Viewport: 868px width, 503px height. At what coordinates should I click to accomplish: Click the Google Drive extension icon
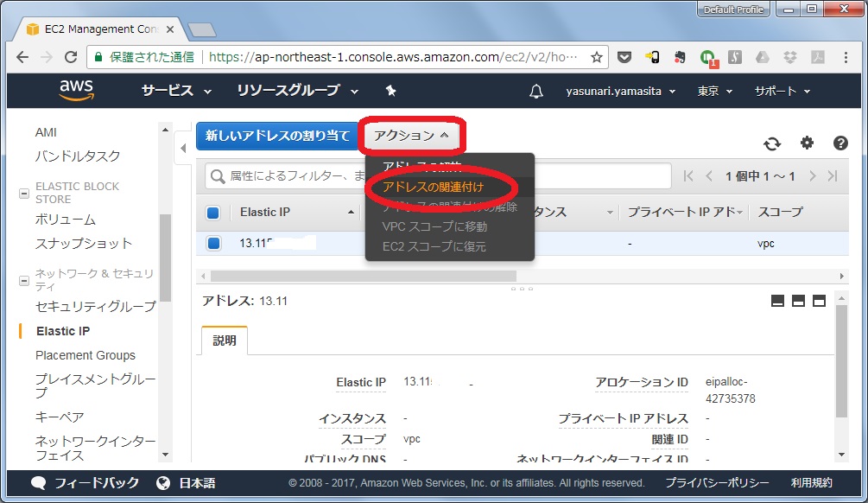pyautogui.click(x=763, y=57)
